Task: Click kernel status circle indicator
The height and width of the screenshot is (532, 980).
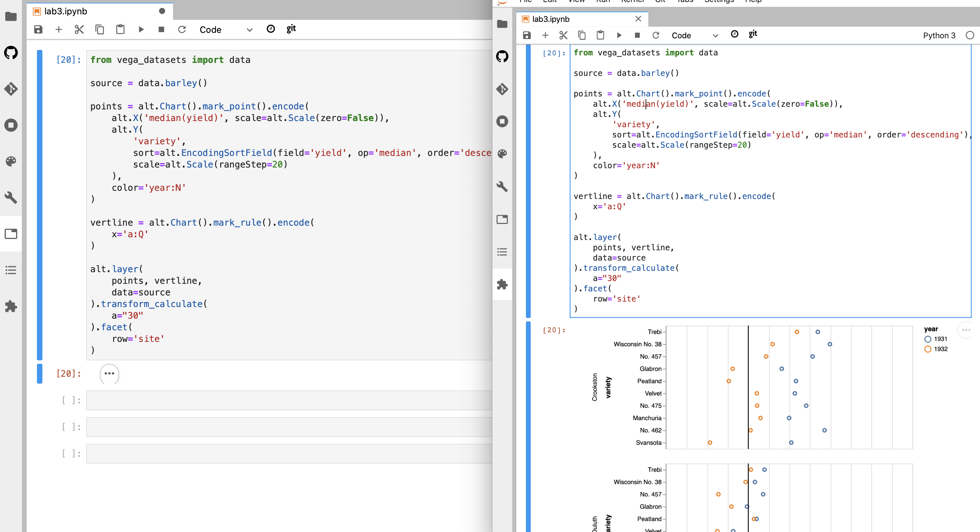Action: coord(969,35)
